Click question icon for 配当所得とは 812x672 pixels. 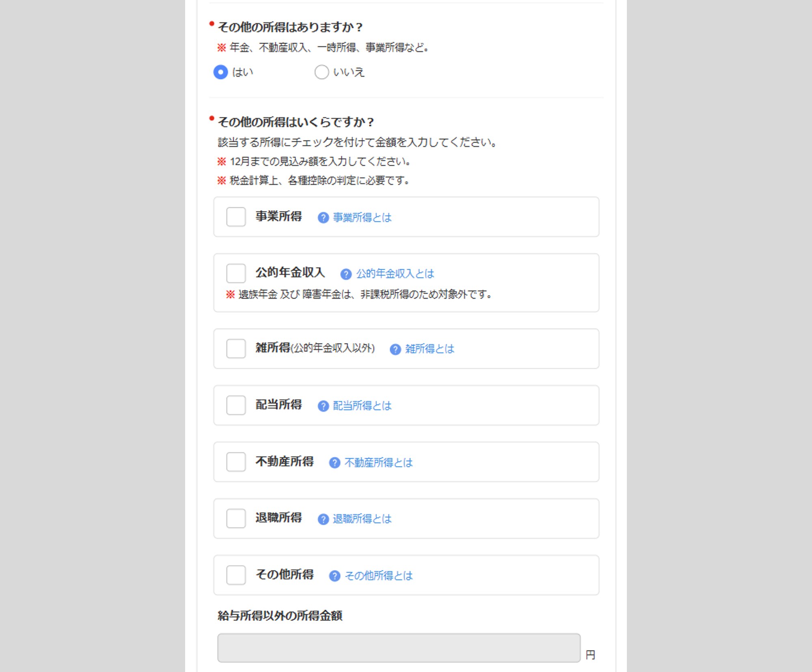coord(323,406)
